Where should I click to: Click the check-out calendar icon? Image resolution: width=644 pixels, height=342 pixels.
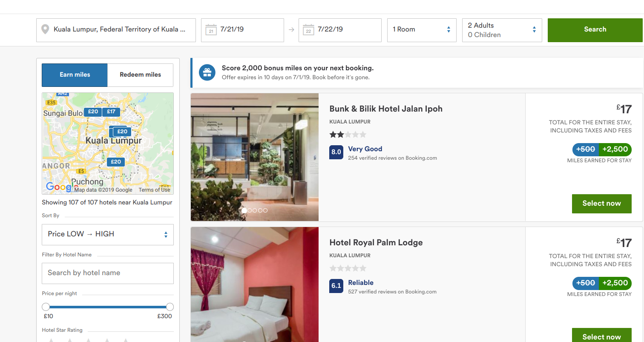308,30
